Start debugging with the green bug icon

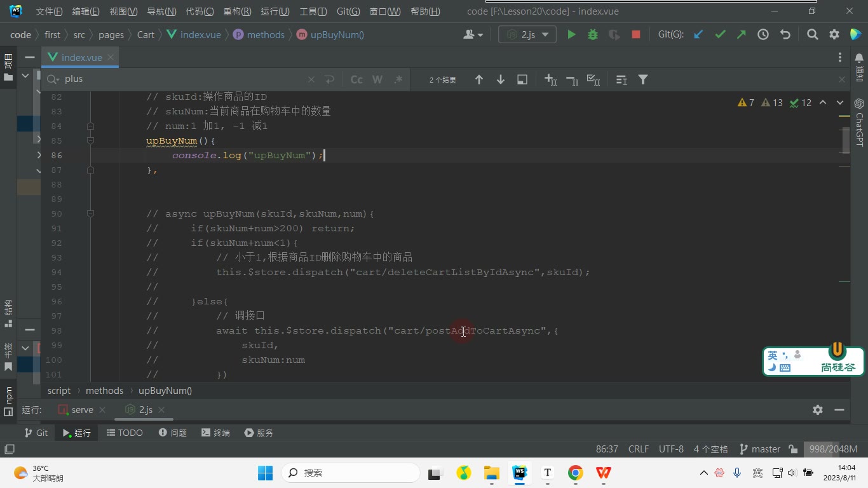coord(593,35)
